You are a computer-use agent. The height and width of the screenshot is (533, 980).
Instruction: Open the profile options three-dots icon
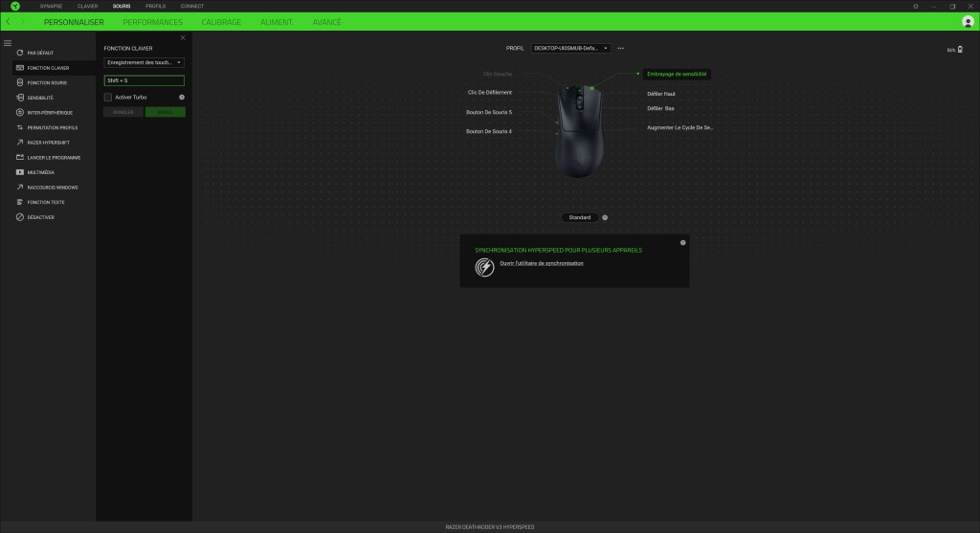(x=620, y=48)
